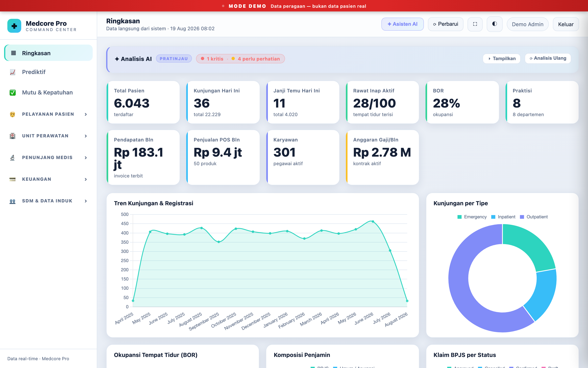Click the June 2026 peak data point
The height and width of the screenshot is (368, 588).
point(373,221)
